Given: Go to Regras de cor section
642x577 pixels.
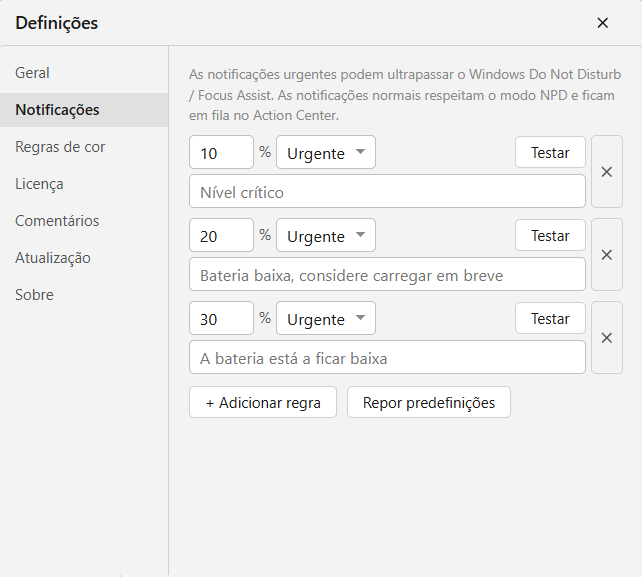Looking at the screenshot, I should (84, 147).
